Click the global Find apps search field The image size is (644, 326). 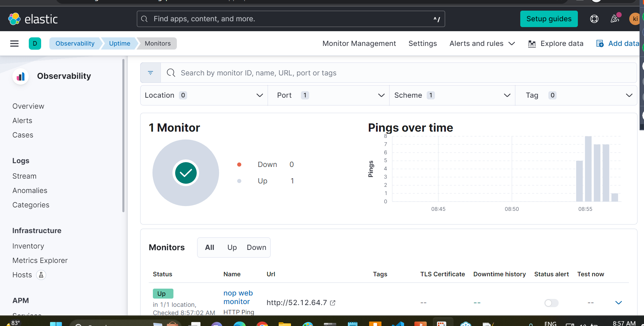tap(291, 19)
